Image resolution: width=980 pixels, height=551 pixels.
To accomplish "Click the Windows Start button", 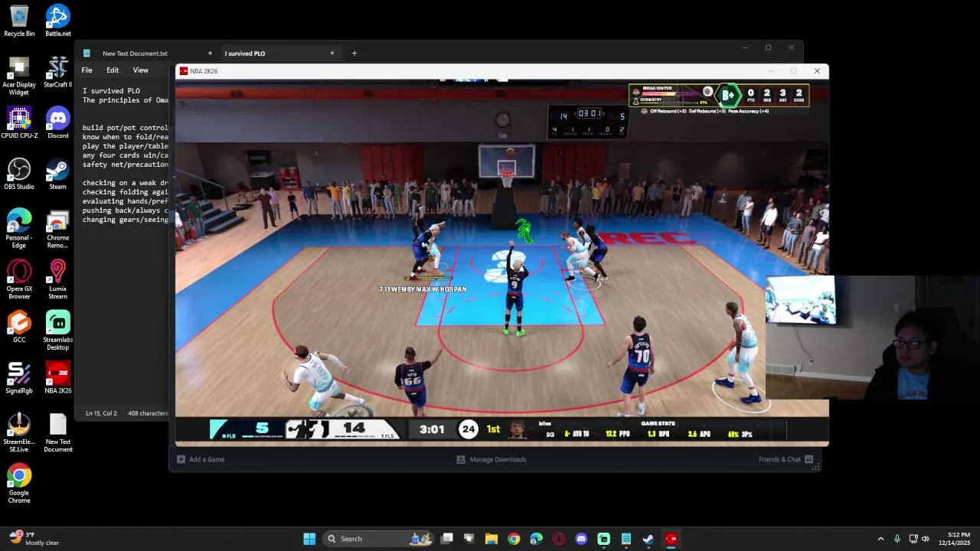I will [309, 539].
